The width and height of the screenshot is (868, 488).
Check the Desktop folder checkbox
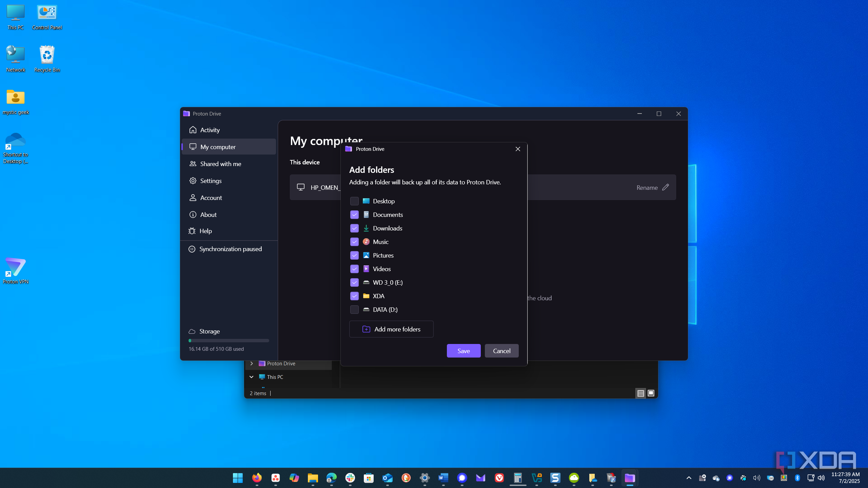(x=354, y=201)
